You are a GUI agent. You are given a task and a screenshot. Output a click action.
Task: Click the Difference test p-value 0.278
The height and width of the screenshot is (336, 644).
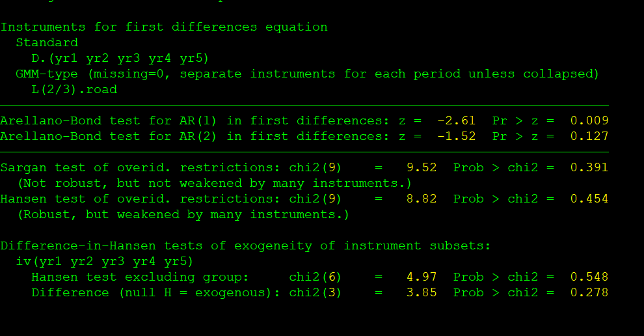(x=589, y=293)
